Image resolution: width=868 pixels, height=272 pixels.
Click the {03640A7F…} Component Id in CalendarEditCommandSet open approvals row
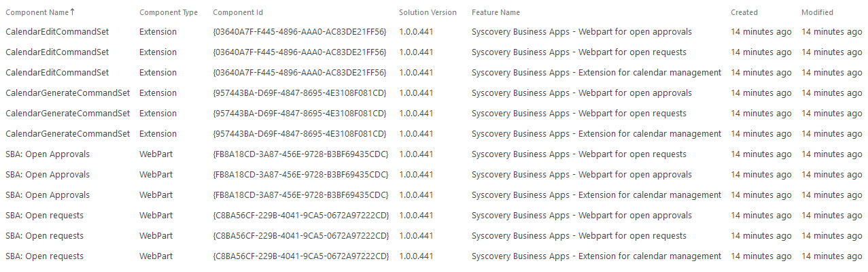click(x=300, y=32)
